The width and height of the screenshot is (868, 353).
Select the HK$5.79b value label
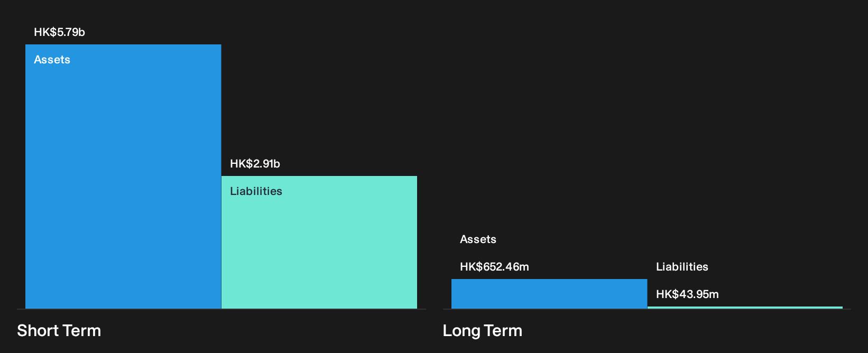tap(59, 32)
